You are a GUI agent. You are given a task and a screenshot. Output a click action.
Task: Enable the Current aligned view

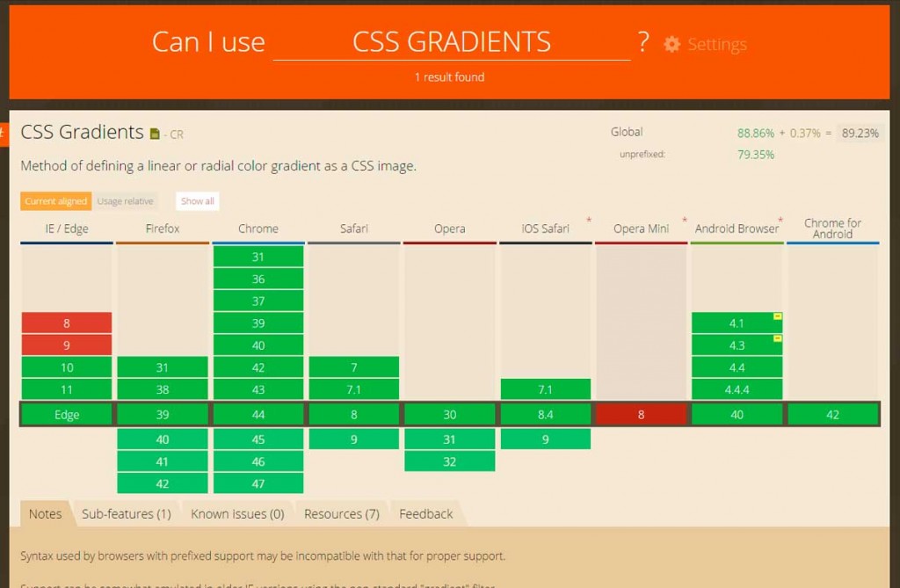click(55, 201)
